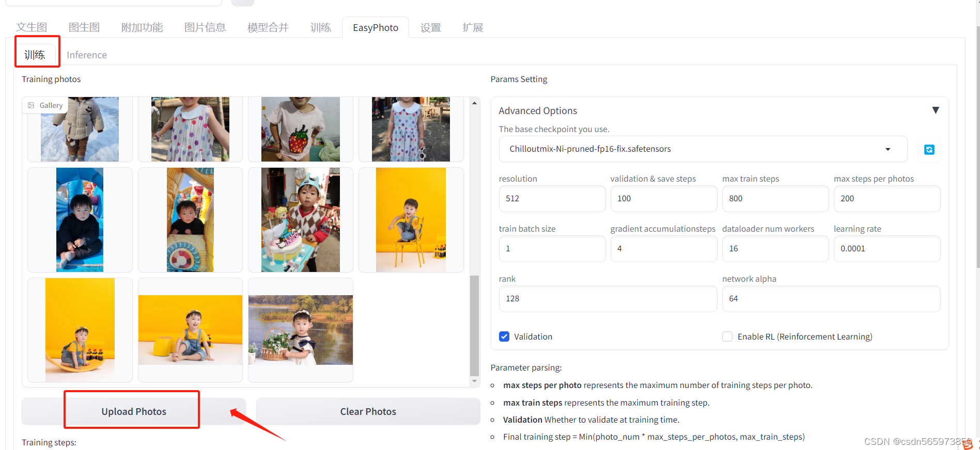980x450 pixels.
Task: Select the EasyPhoto tab
Action: pos(376,27)
